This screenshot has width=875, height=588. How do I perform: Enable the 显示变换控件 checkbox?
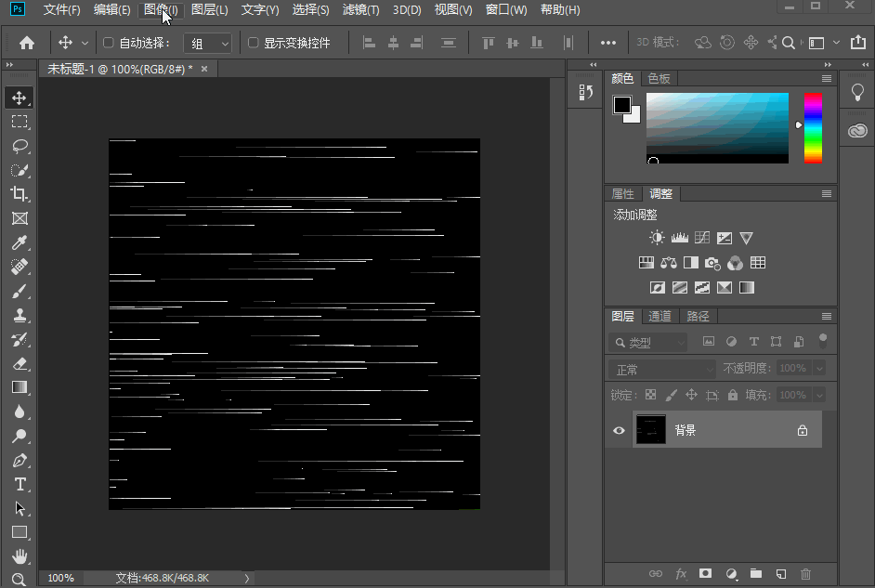(253, 43)
